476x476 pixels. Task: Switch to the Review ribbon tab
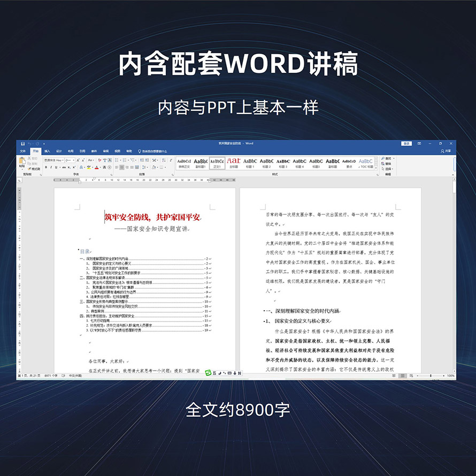coord(106,151)
